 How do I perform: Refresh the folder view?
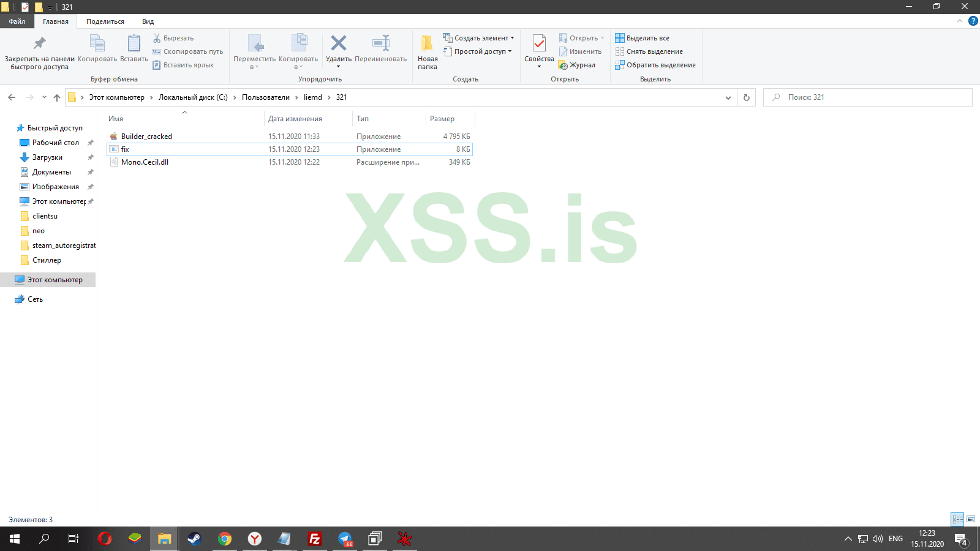pyautogui.click(x=747, y=97)
